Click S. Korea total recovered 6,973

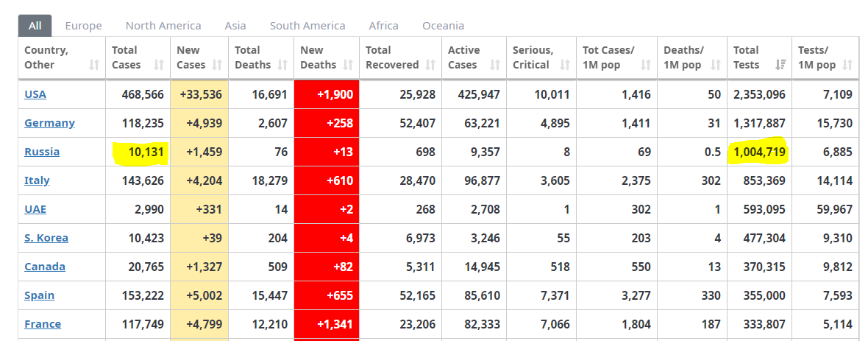click(420, 239)
